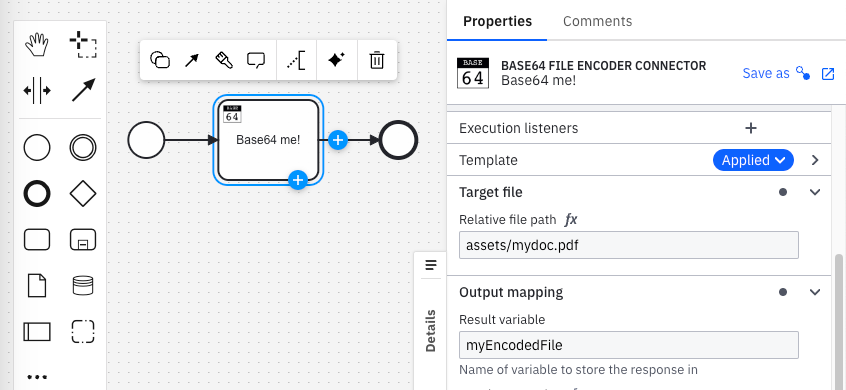Switch to the Properties tab

pos(497,21)
